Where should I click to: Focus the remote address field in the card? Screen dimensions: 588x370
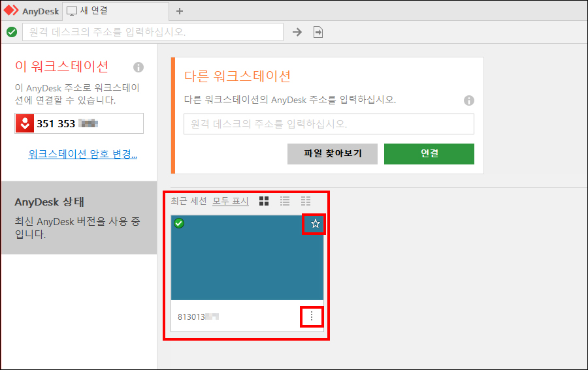(329, 124)
